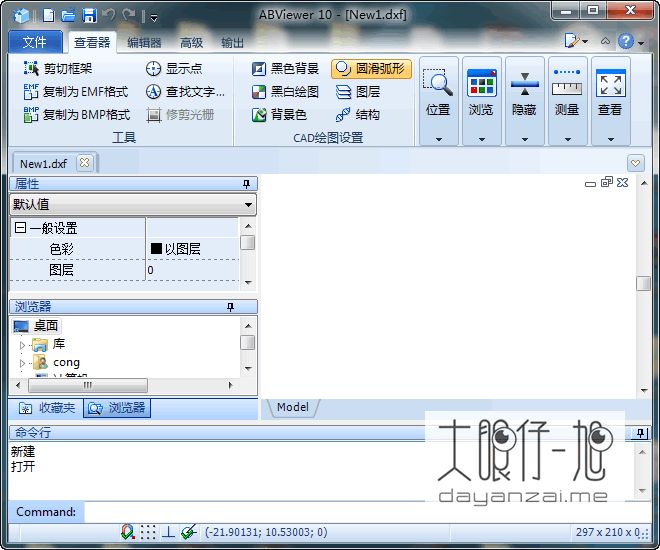Click the 测量 ruler button
Screen dimensions: 660x550
(x=567, y=93)
